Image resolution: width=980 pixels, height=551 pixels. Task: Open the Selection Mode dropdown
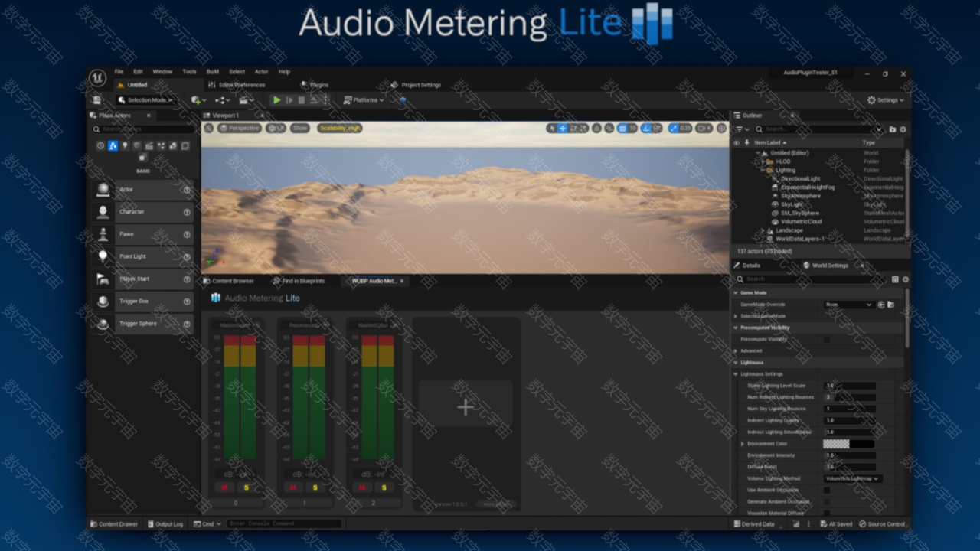click(145, 100)
